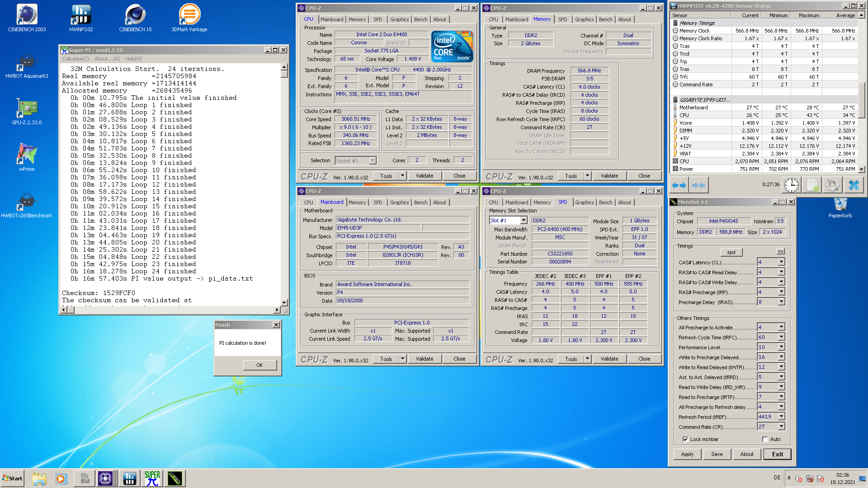Viewport: 868px width, 488px height.
Task: Switch to HWiNFO32 taskbar button
Action: 129,479
